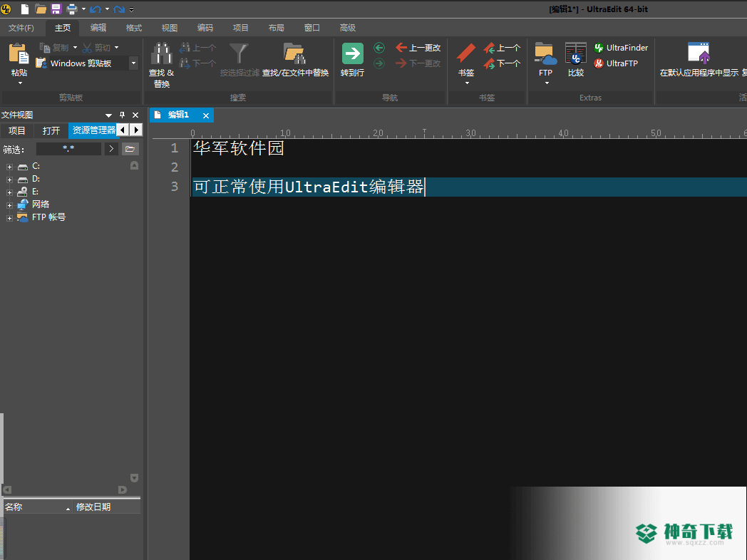Viewport: 747px width, 560px height.
Task: Jump to 上一个 previous bookmark
Action: [502, 48]
